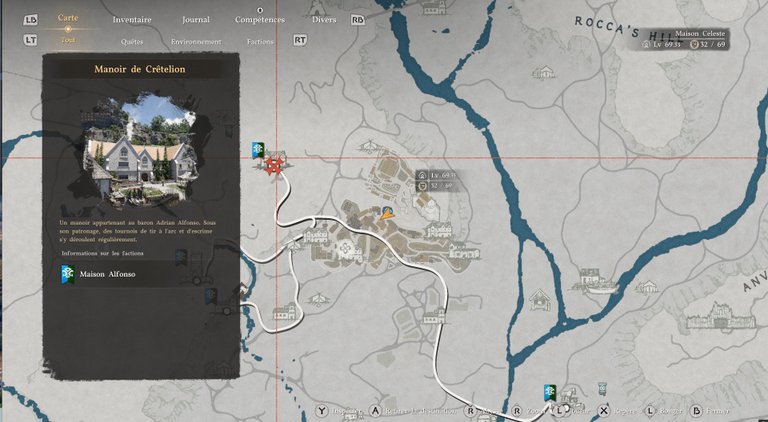Open the Compétences tab
This screenshot has width=768, height=422.
(x=260, y=20)
